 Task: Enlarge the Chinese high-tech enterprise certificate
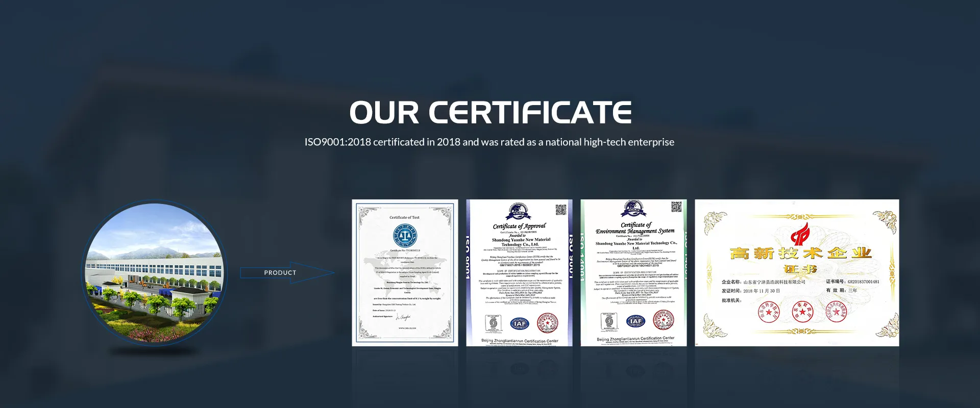pyautogui.click(x=797, y=273)
